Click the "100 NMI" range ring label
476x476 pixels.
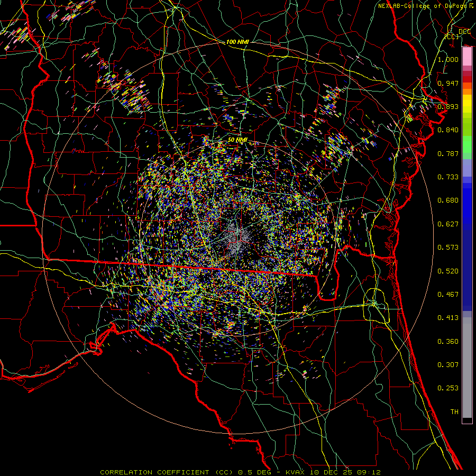[x=237, y=42]
